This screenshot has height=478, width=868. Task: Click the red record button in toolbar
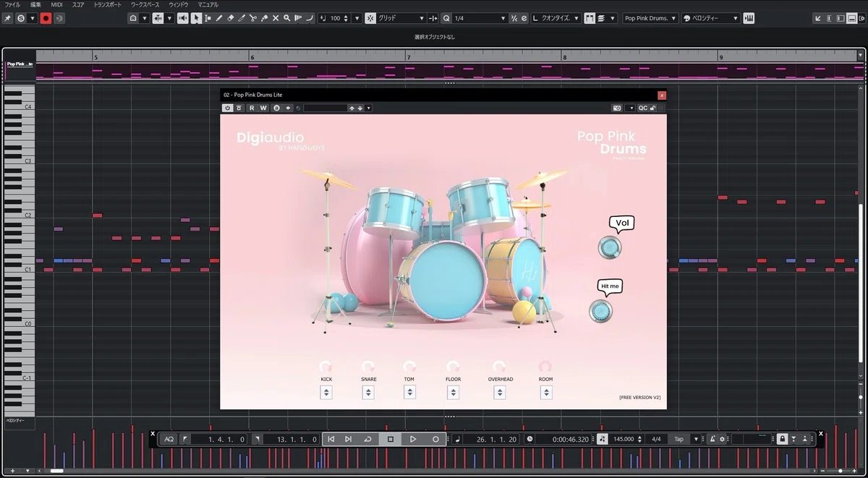click(x=46, y=18)
